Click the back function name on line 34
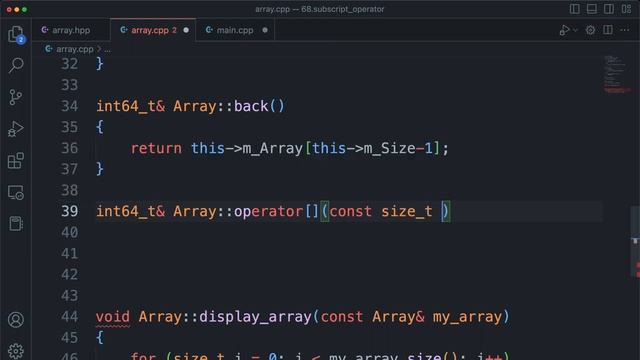 251,106
